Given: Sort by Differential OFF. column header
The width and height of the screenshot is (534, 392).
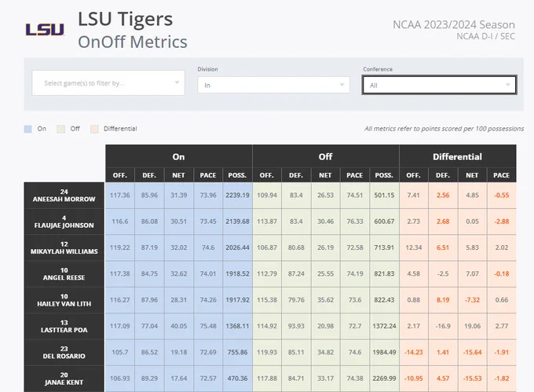Looking at the screenshot, I should click(x=413, y=175).
